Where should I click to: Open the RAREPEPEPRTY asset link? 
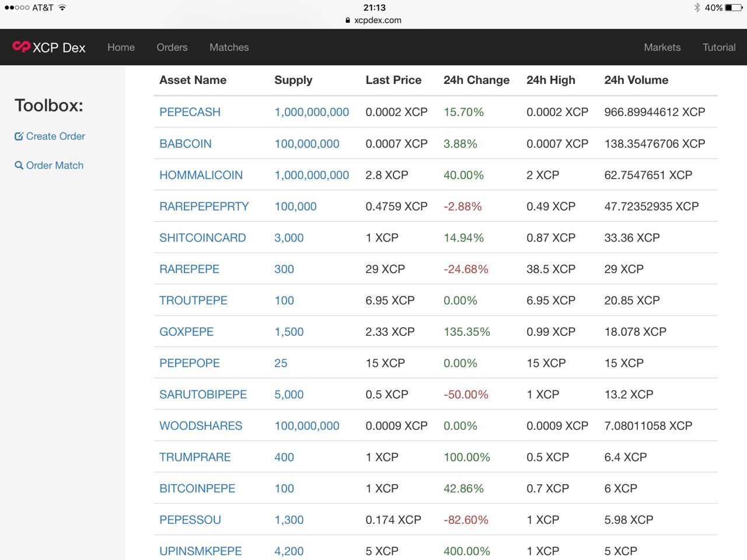coord(204,206)
